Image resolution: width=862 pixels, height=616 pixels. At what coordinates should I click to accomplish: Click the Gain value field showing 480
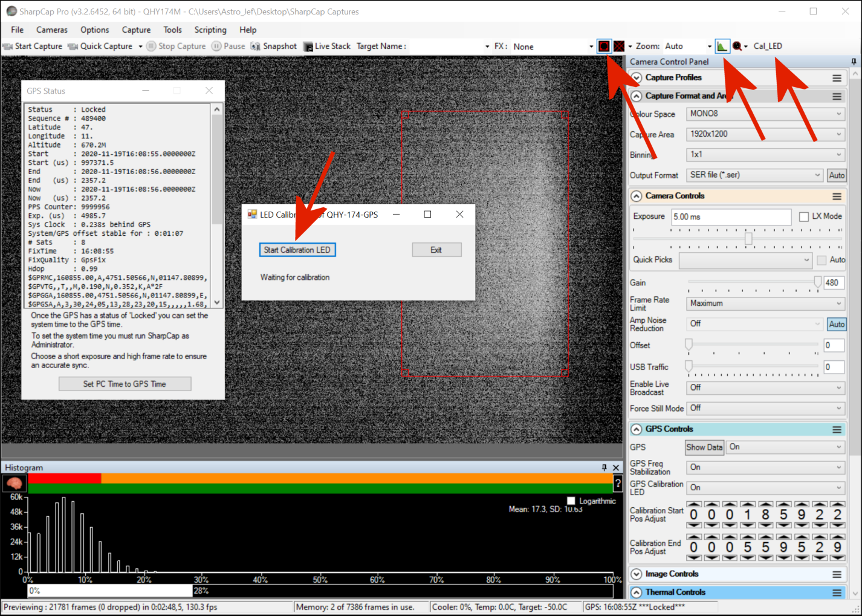[x=834, y=282]
